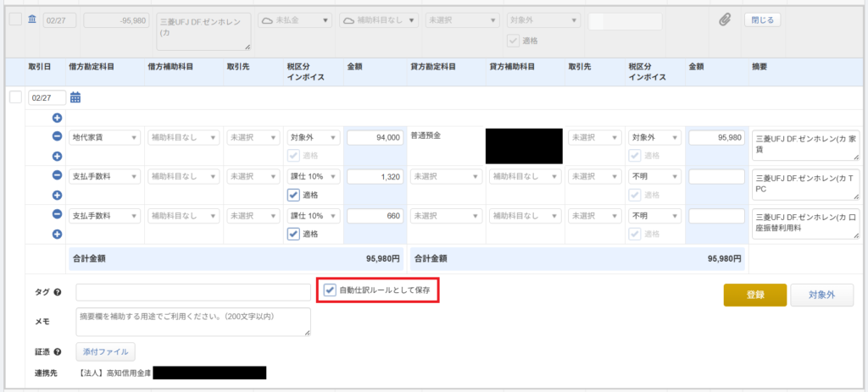
Task: Click the summary field ending in 家賃
Action: point(805,146)
